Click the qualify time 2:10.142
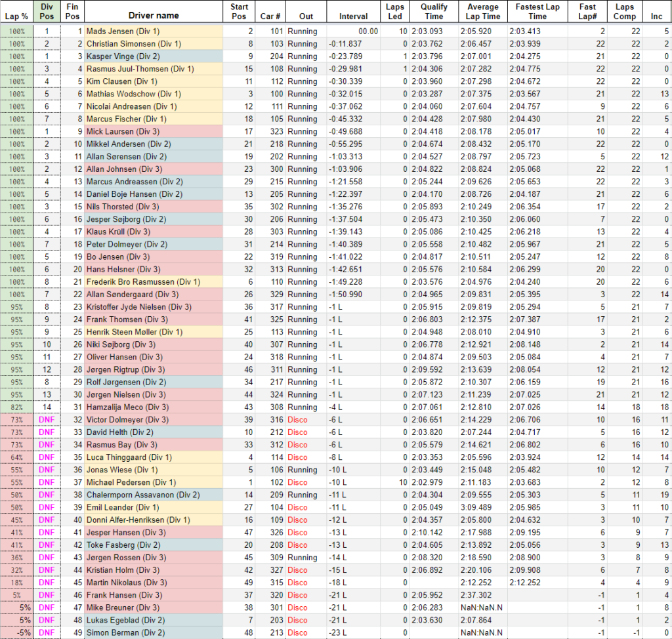The width and height of the screenshot is (672, 639). (427, 532)
